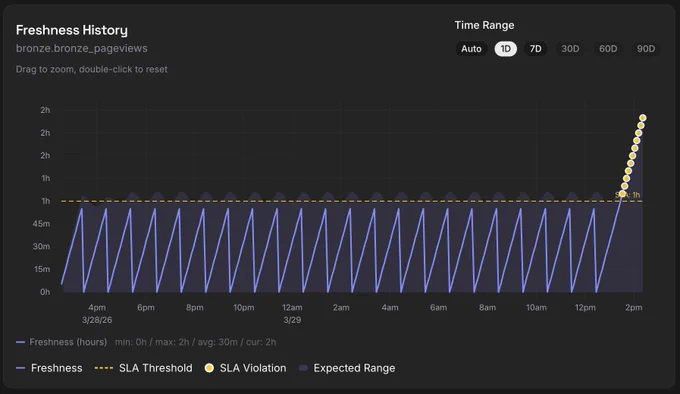The width and height of the screenshot is (680, 394).
Task: Click the 10am x-axis label
Action: pos(536,307)
